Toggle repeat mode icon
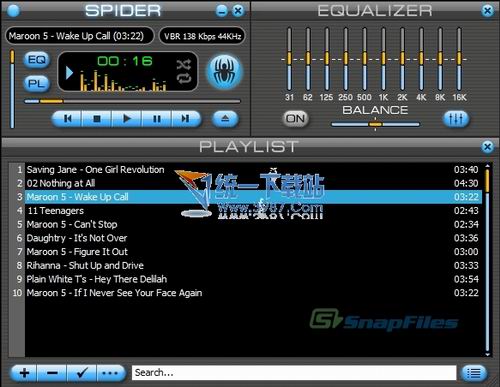The image size is (500, 387). [x=184, y=78]
